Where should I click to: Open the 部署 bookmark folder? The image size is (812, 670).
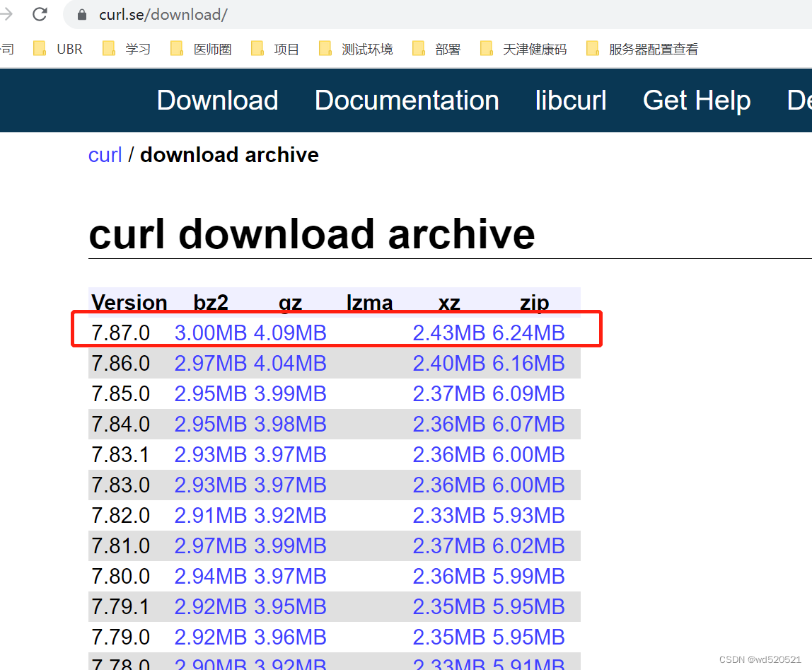(436, 49)
